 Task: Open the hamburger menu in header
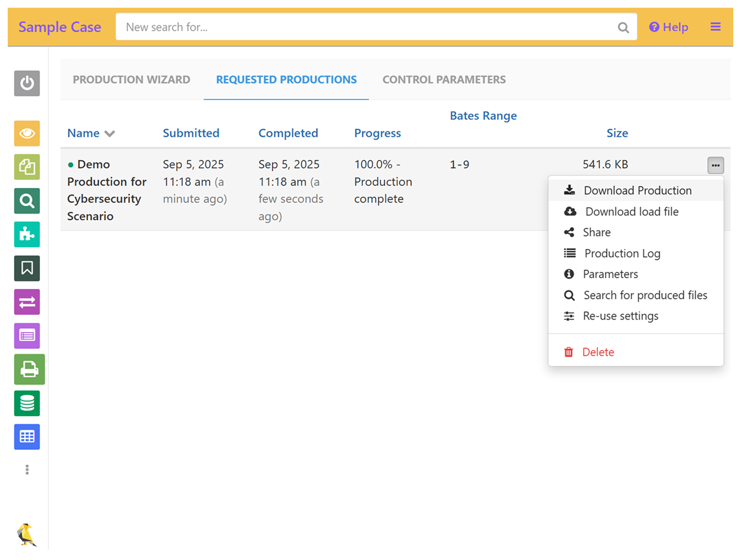(715, 27)
